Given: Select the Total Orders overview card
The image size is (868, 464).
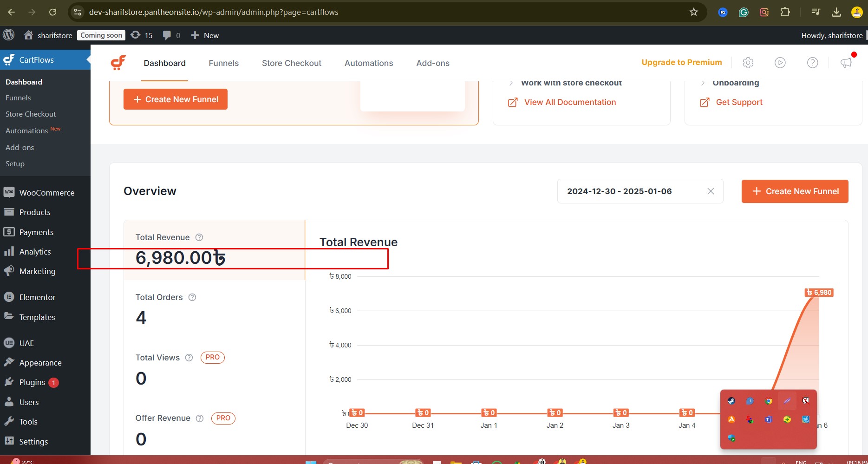Looking at the screenshot, I should click(215, 310).
